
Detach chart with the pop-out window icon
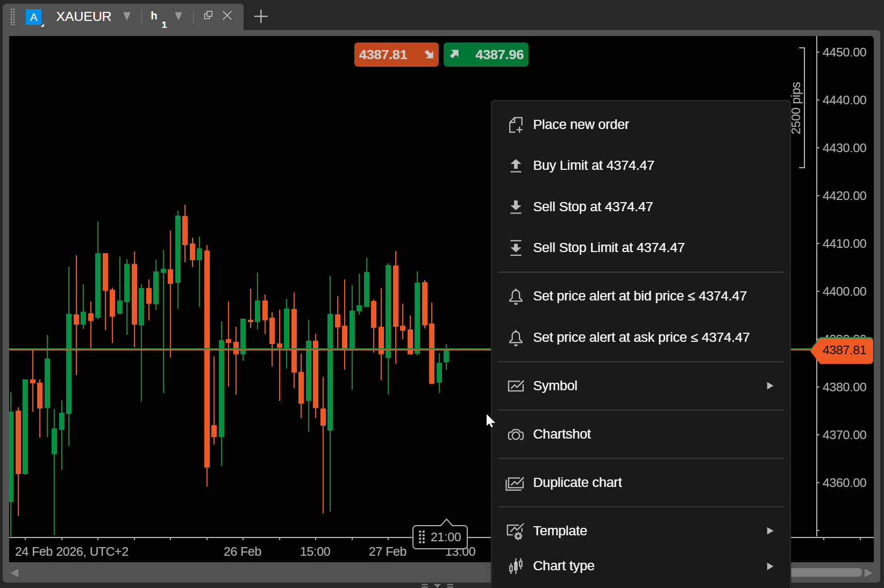click(x=208, y=16)
